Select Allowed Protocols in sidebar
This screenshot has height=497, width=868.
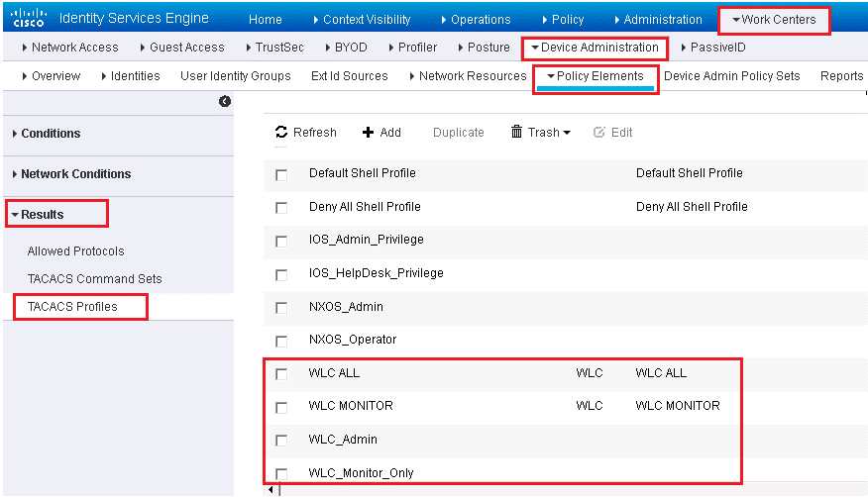pyautogui.click(x=76, y=251)
